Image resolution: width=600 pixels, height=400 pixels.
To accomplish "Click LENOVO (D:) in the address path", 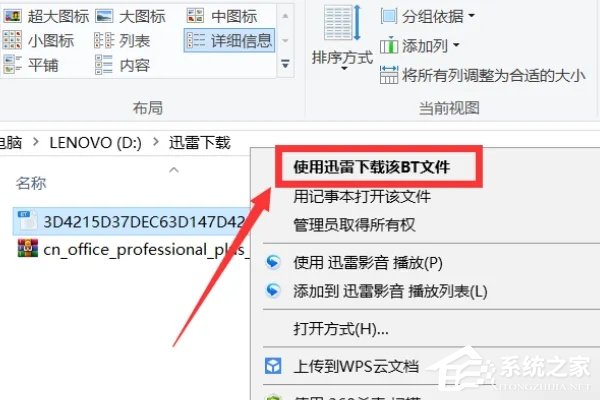I will coord(95,143).
